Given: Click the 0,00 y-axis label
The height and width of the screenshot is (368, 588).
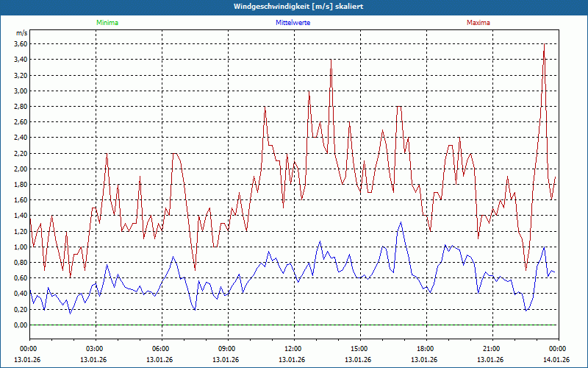Looking at the screenshot, I should click(x=21, y=325).
